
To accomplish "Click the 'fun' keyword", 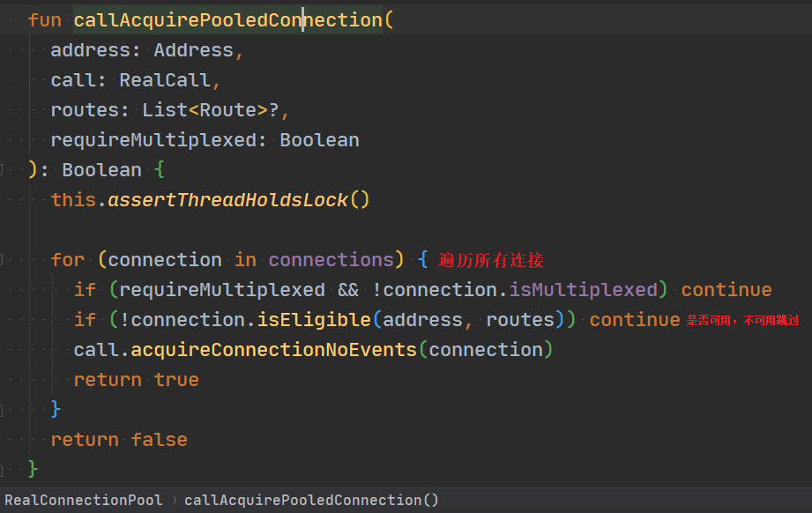I will [x=45, y=20].
